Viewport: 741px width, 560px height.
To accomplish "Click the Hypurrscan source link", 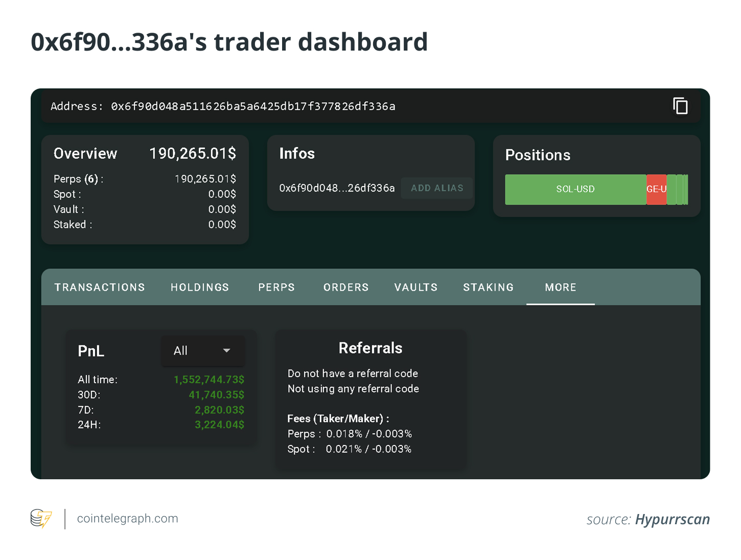I will [x=672, y=519].
